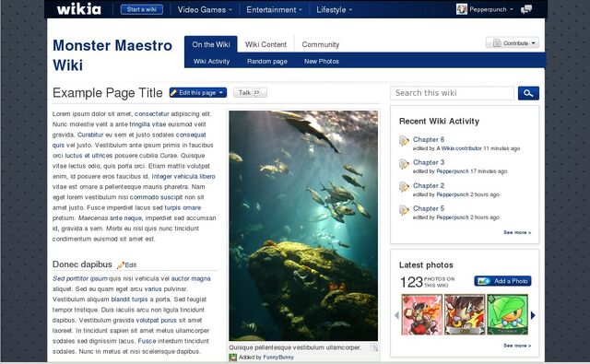Click the A Wikia contributor link
The image size is (590, 364).
(x=459, y=148)
